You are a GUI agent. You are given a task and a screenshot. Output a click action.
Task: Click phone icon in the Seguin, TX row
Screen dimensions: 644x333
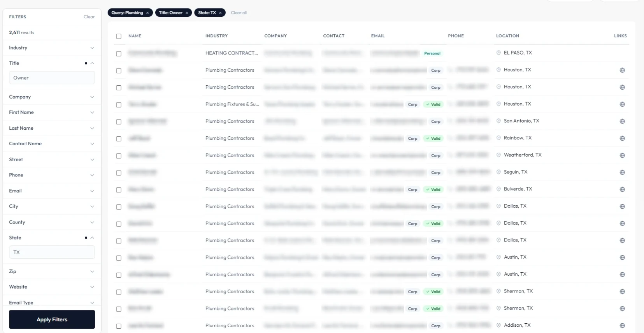coord(451,172)
